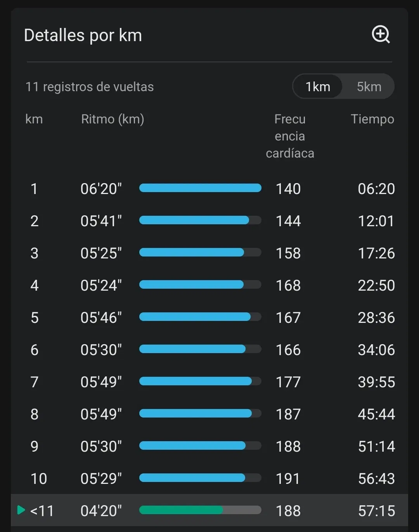Tap the 11 registros de vueltas label
This screenshot has width=419, height=532.
tap(90, 87)
